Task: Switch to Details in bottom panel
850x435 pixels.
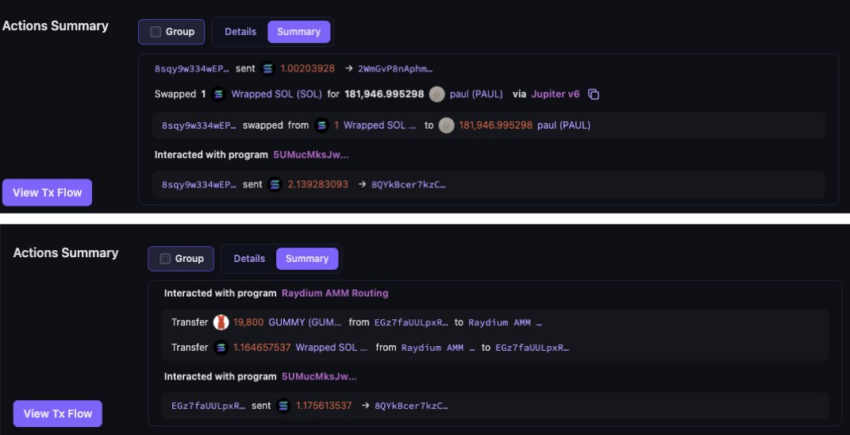Action: tap(249, 259)
